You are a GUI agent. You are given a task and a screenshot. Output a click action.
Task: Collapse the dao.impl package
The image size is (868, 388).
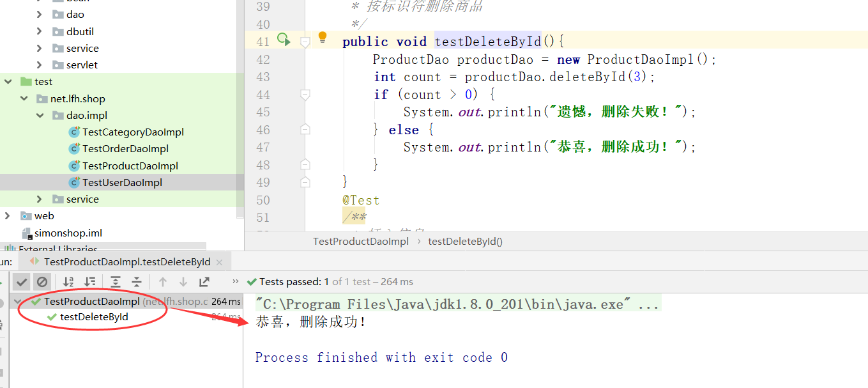(40, 116)
